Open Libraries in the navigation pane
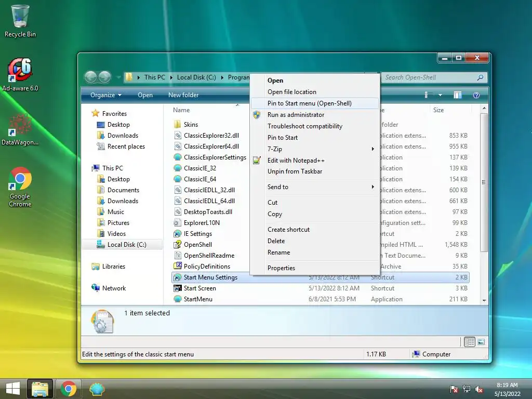Viewport: 532px width, 399px height. pyautogui.click(x=109, y=267)
